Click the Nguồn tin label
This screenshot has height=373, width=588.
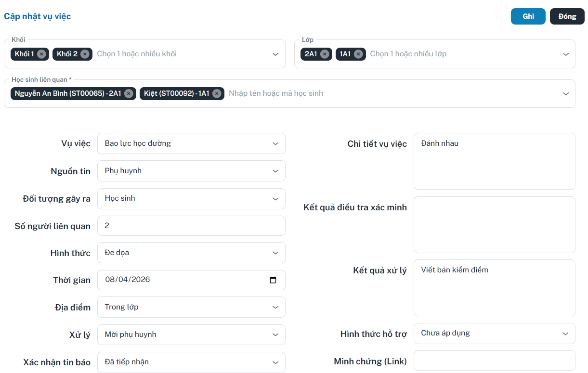coord(70,171)
